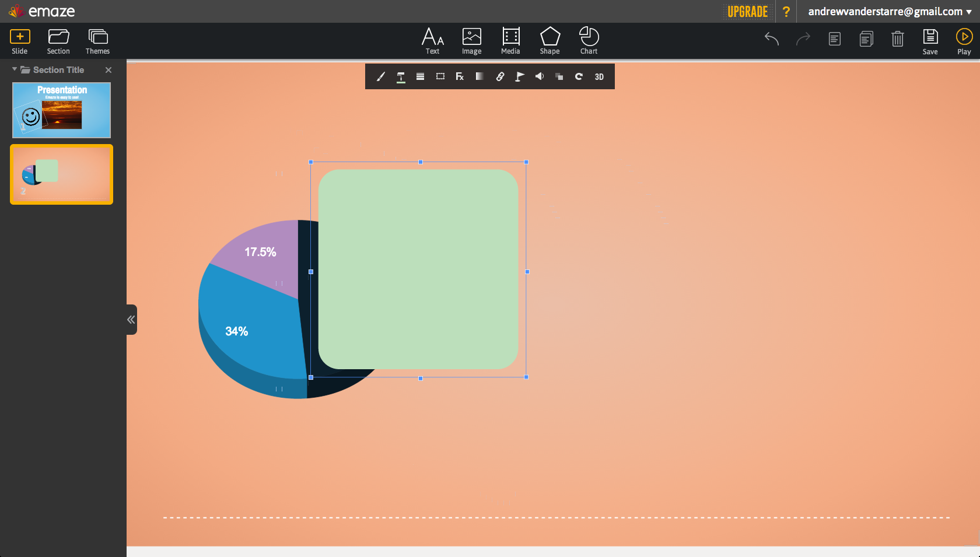Click the UPGRADE button

click(x=747, y=12)
